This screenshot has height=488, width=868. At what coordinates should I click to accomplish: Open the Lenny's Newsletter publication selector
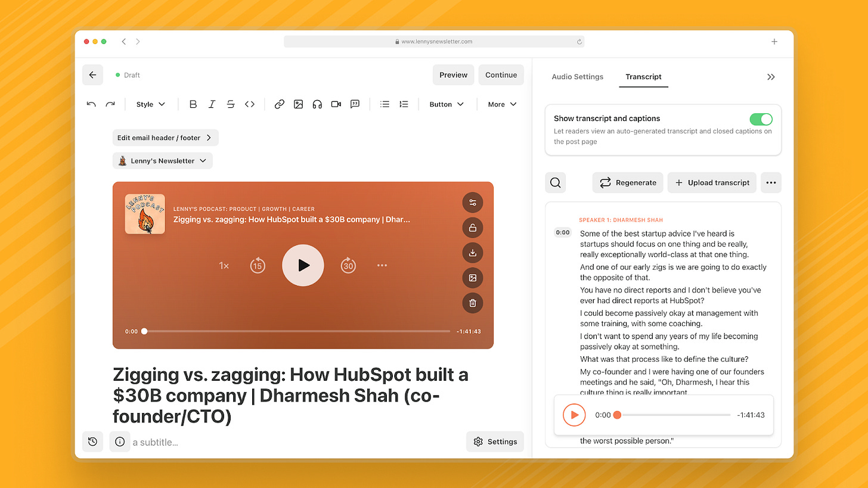163,161
